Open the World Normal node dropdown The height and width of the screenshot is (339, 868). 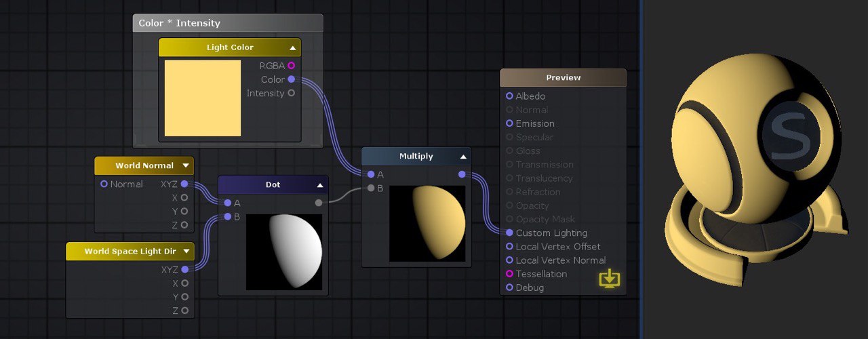pos(185,166)
